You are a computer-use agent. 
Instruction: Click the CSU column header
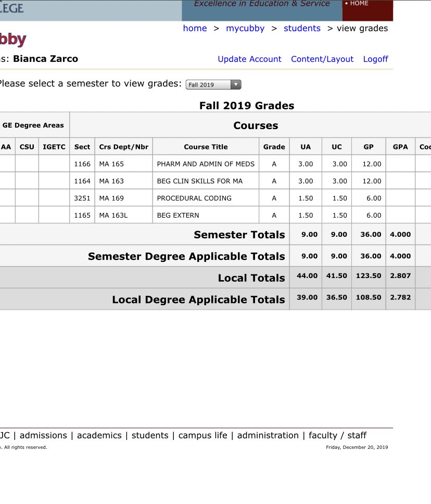point(27,147)
